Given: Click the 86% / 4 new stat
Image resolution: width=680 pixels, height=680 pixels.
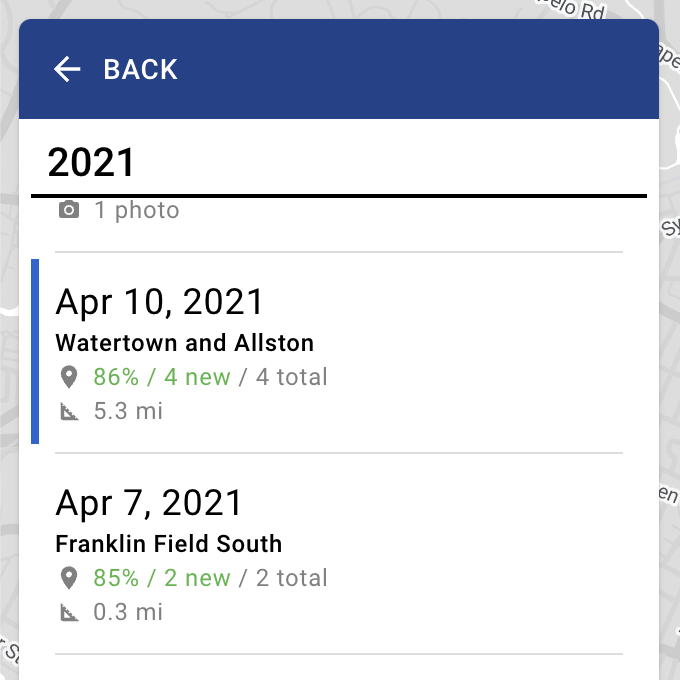Looking at the screenshot, I should pos(162,377).
